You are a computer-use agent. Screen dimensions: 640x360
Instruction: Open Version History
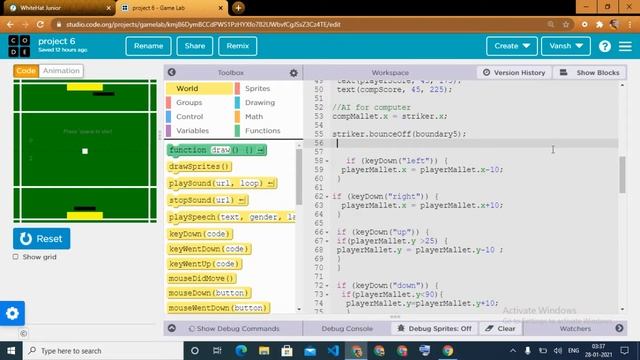click(x=514, y=73)
